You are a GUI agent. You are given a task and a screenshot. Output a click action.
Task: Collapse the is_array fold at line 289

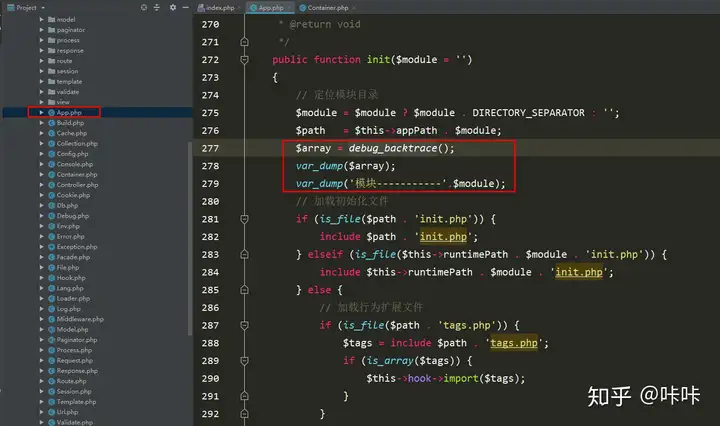pos(244,361)
